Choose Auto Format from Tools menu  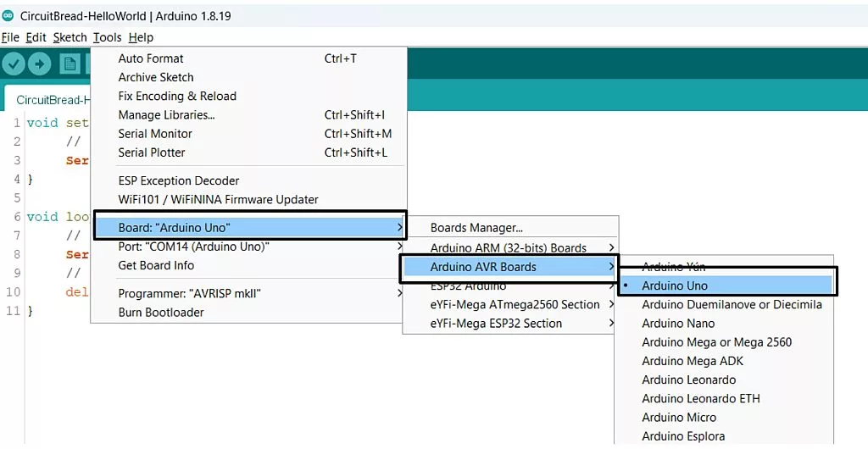[x=248, y=58]
